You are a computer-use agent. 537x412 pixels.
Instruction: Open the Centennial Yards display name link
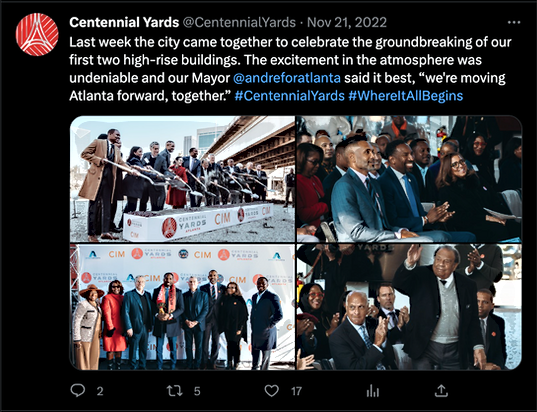click(124, 23)
